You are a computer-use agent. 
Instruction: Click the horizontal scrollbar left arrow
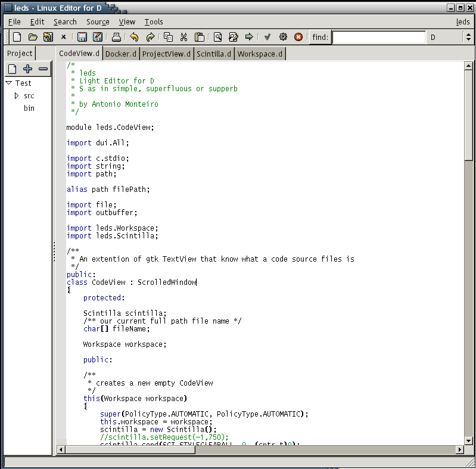pos(61,449)
